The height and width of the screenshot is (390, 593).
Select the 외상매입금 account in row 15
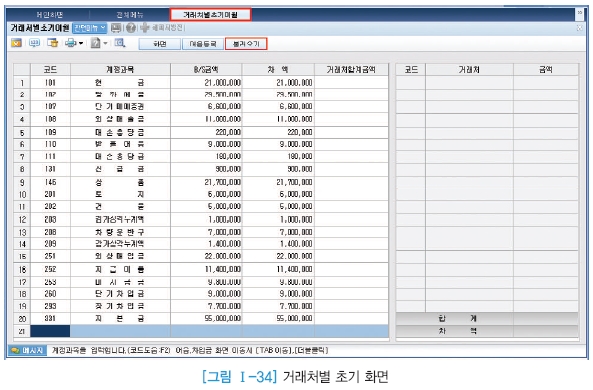(x=120, y=256)
